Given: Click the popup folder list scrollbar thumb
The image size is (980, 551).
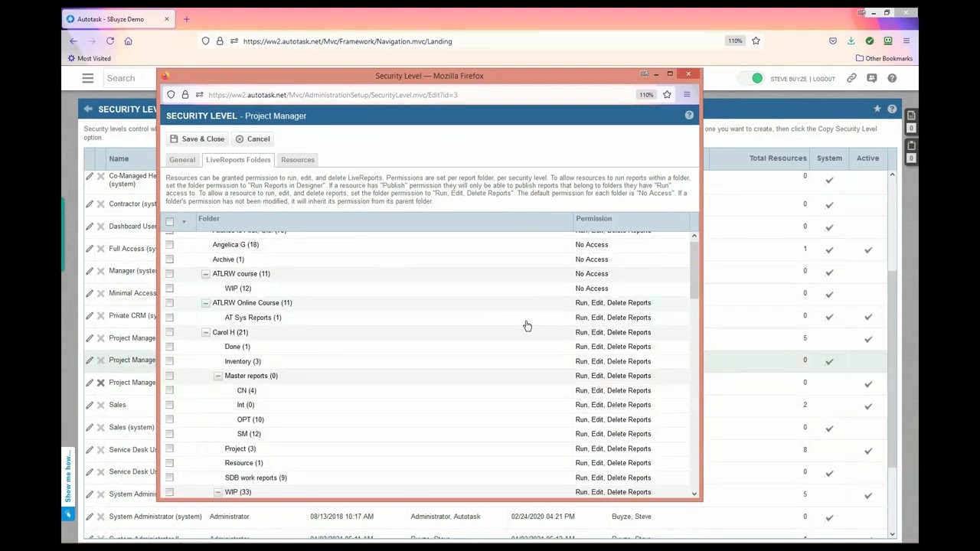Looking at the screenshot, I should pos(694,271).
